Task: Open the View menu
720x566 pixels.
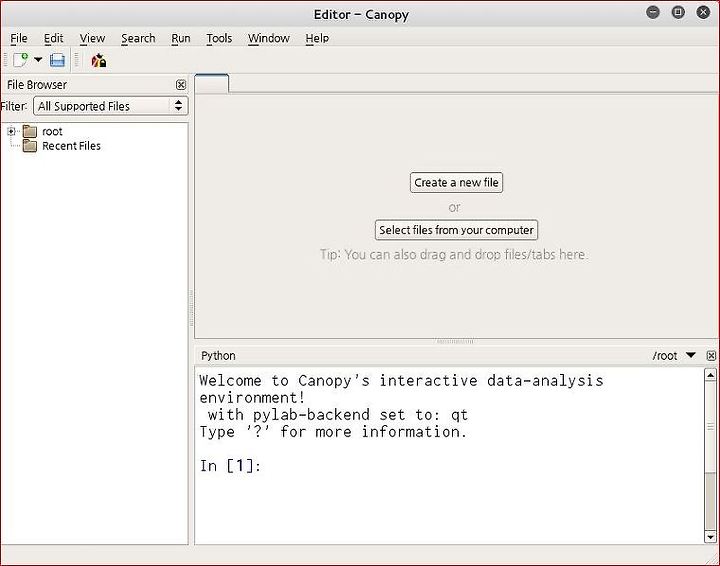Action: tap(92, 38)
